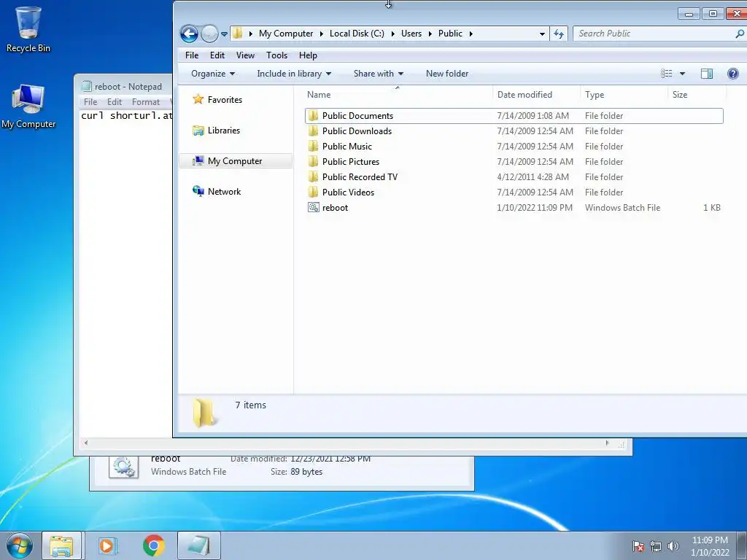747x560 pixels.
Task: Open the address bar history dropdown
Action: [x=542, y=34]
